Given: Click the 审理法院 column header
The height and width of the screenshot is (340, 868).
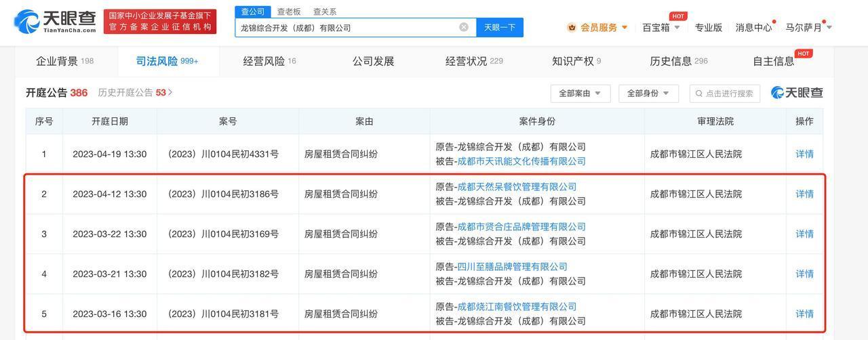Looking at the screenshot, I should (x=715, y=121).
